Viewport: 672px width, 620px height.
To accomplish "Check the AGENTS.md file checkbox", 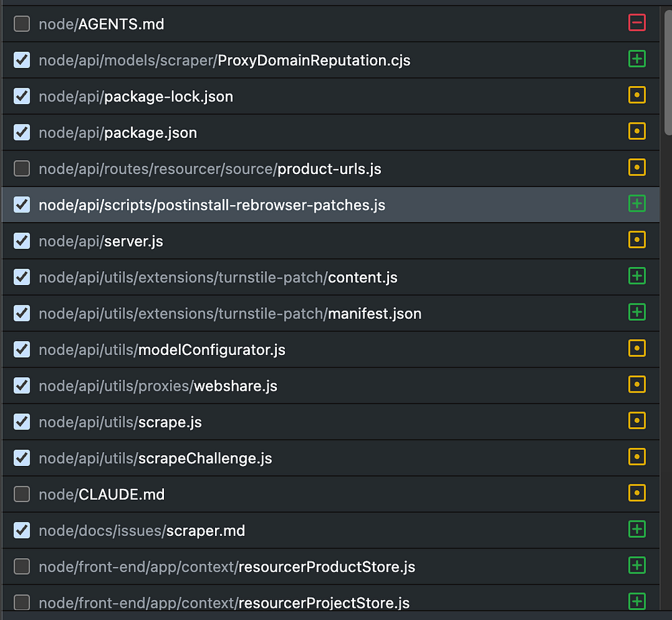I will click(x=22, y=24).
